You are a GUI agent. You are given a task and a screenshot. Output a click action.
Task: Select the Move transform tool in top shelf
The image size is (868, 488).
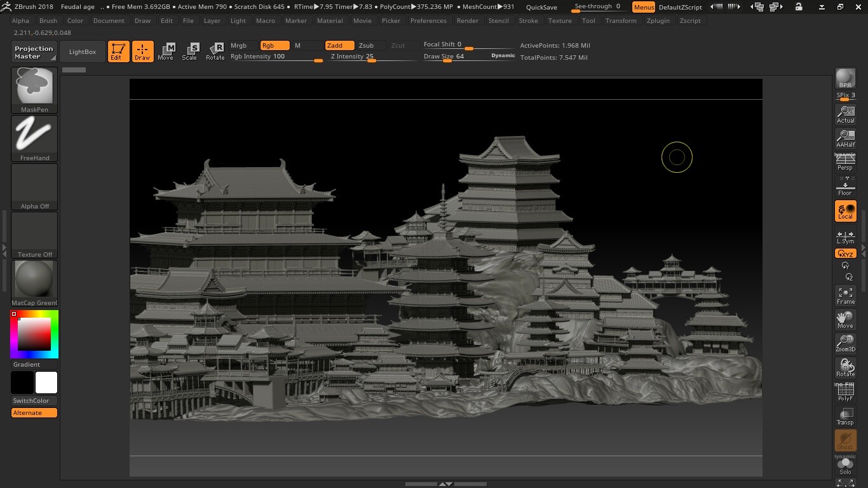pyautogui.click(x=165, y=51)
